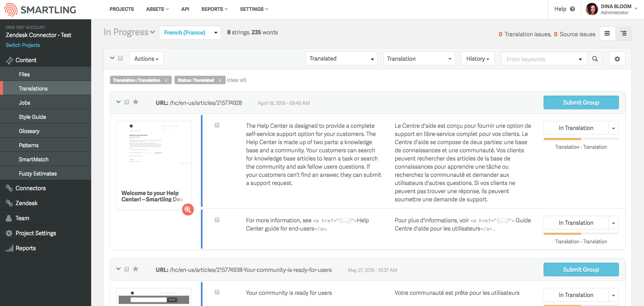Screen dimensions: 644x306
Task: Open the In Progress status dropdown
Action: pyautogui.click(x=129, y=32)
